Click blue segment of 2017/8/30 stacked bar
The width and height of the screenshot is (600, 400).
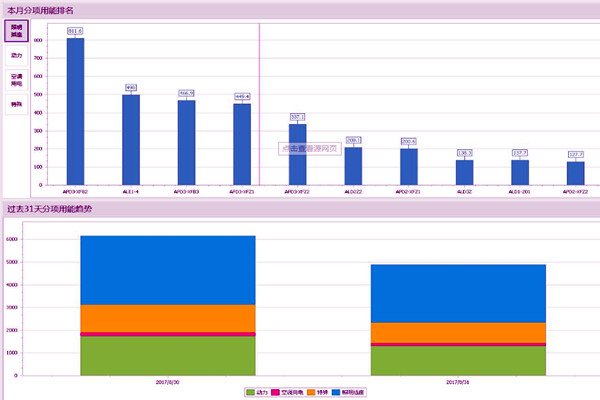tap(168, 270)
